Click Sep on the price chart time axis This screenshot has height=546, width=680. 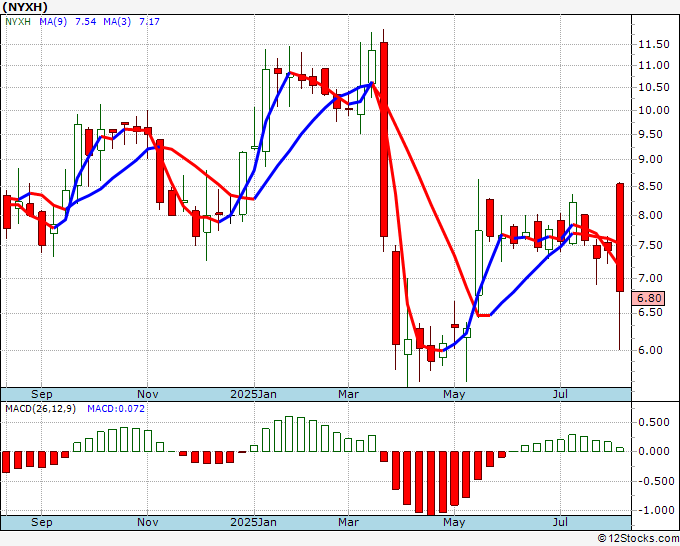pos(42,394)
